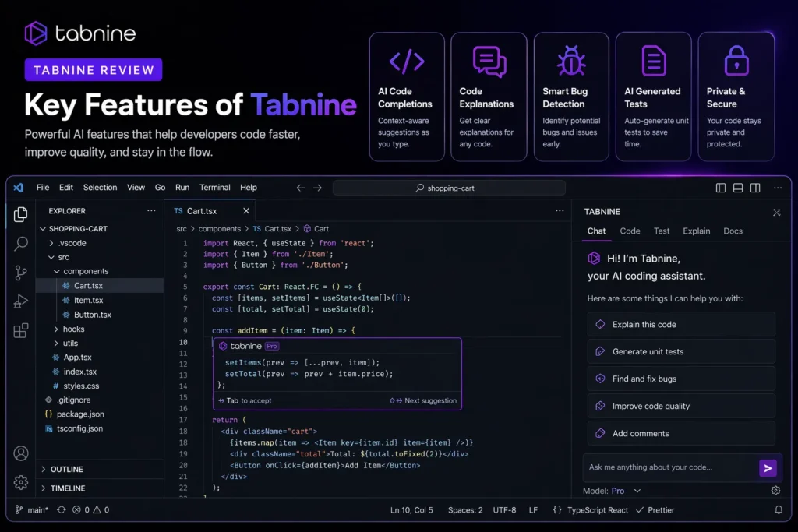Open Item.tsx in the explorer
The height and width of the screenshot is (532, 798).
[100, 300]
